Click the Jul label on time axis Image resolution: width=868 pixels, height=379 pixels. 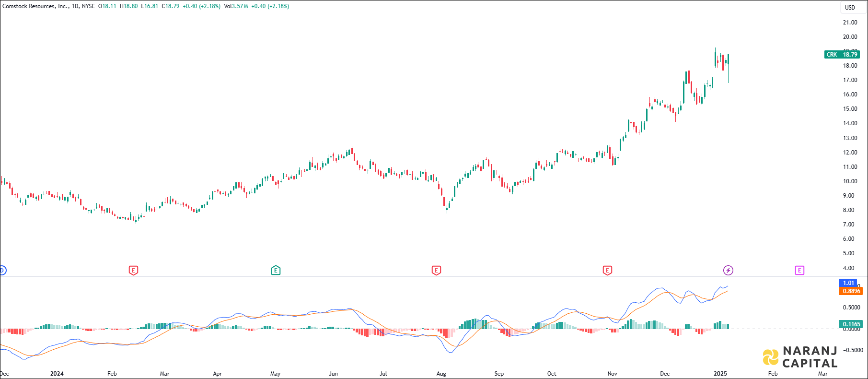(383, 374)
